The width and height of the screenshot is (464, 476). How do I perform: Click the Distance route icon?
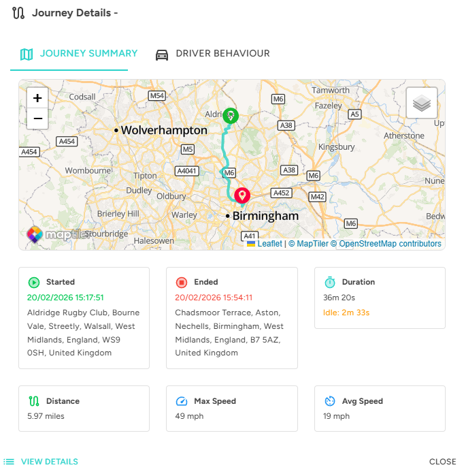coord(34,401)
